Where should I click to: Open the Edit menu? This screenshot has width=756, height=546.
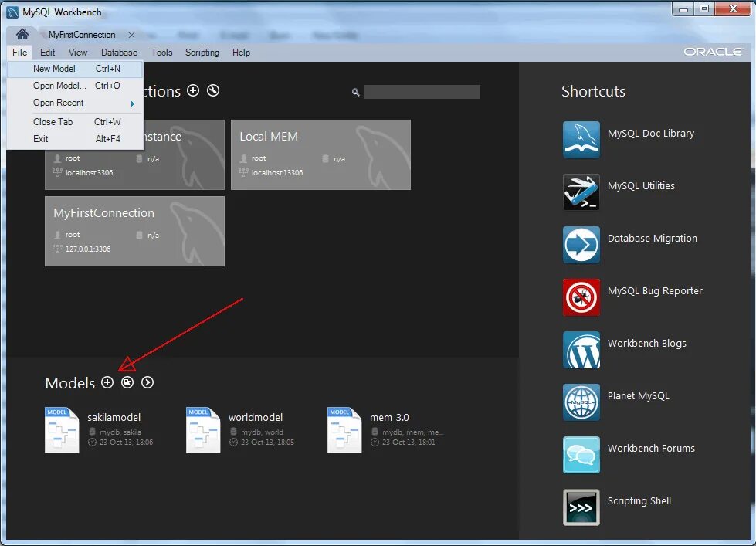tap(47, 52)
